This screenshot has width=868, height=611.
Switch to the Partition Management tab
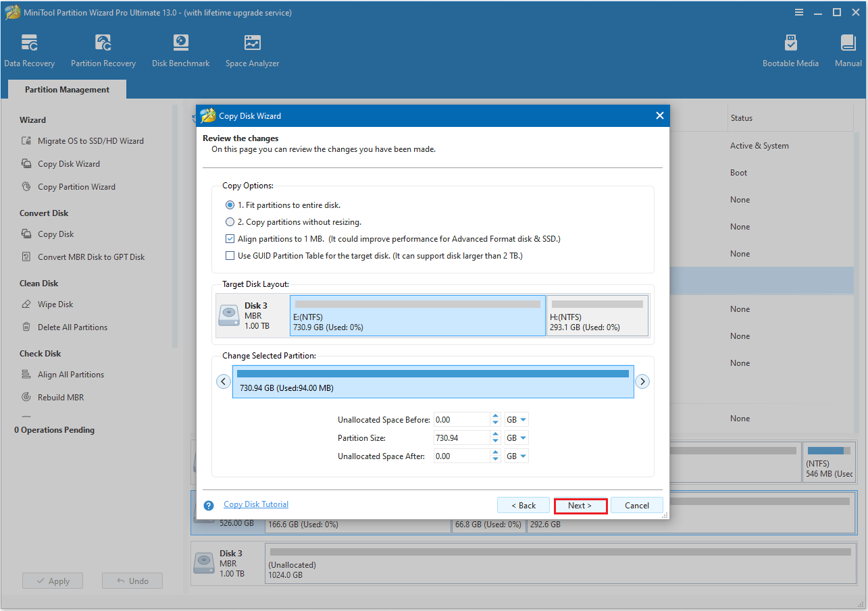[x=66, y=89]
